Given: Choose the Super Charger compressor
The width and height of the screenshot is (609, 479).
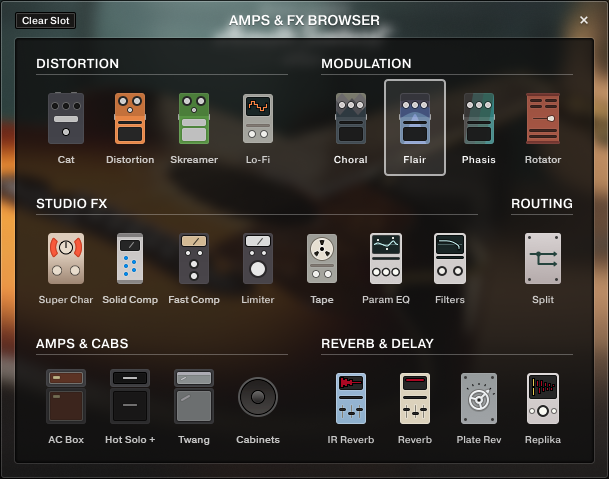Looking at the screenshot, I should coord(66,260).
